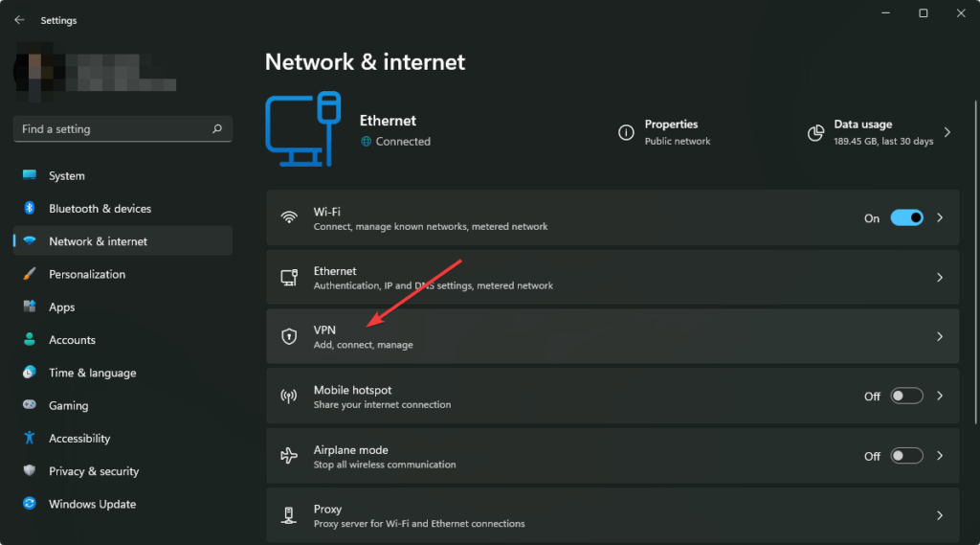Image resolution: width=980 pixels, height=545 pixels.
Task: Open Ethernet authentication and DNS settings
Action: [612, 277]
